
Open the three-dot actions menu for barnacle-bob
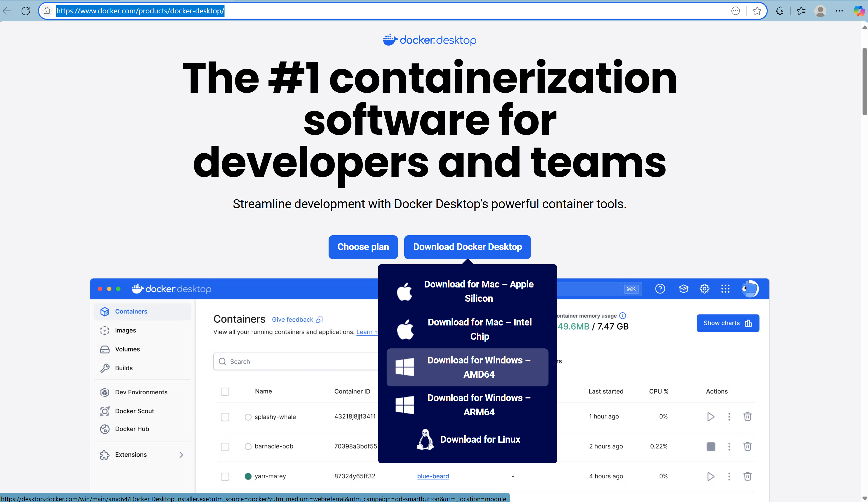pos(729,447)
